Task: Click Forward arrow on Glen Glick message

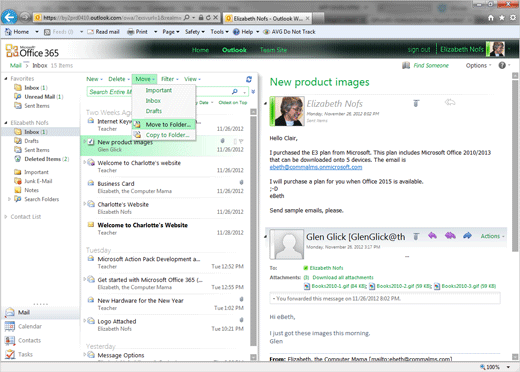Action: pyautogui.click(x=467, y=236)
